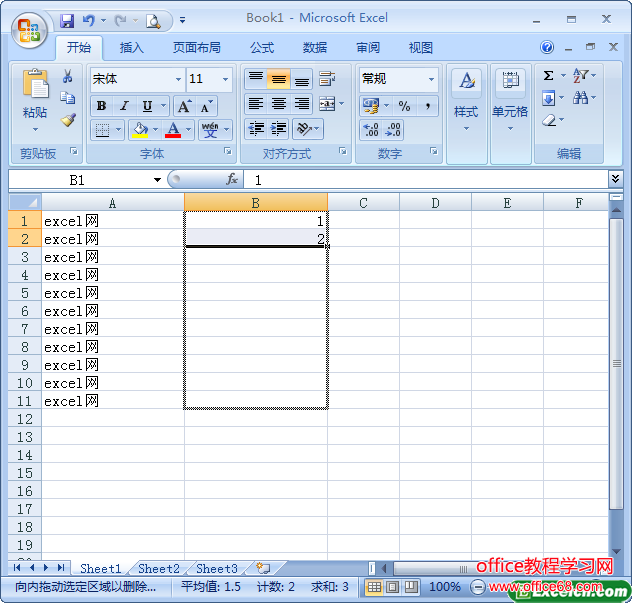Expand the 样式 styles dropdown

pyautogui.click(x=466, y=129)
